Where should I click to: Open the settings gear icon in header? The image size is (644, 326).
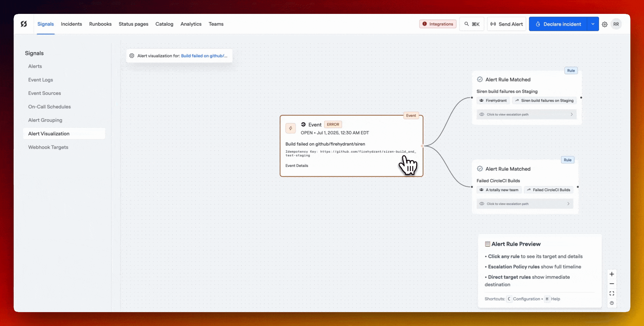pos(604,24)
